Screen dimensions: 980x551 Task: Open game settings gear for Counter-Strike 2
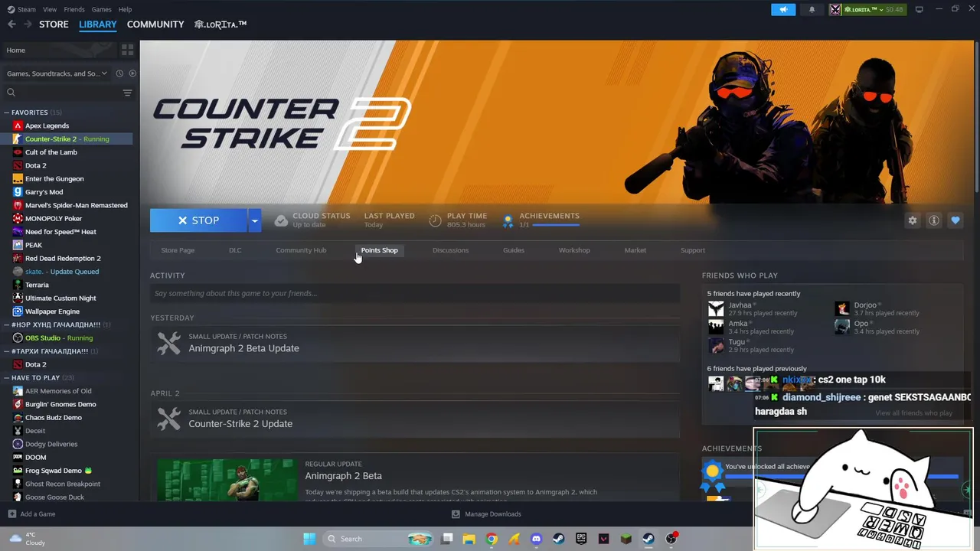click(x=912, y=220)
